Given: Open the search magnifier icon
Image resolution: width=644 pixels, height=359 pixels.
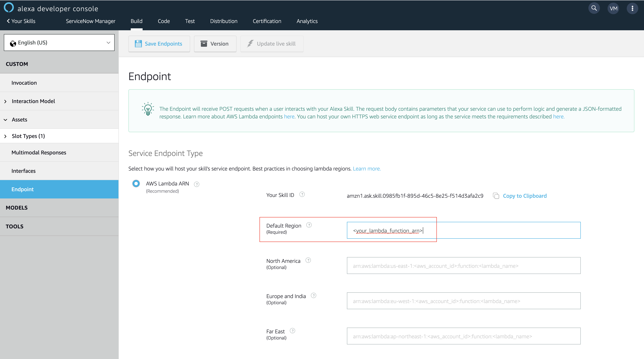Looking at the screenshot, I should coord(594,8).
